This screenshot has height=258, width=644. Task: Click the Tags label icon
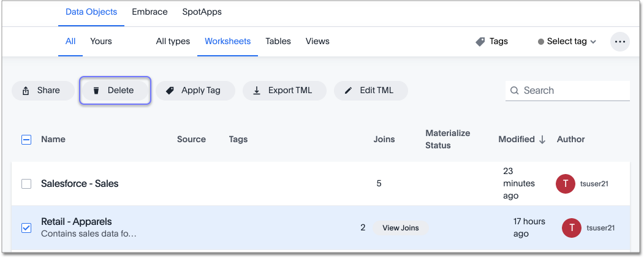[x=481, y=42]
